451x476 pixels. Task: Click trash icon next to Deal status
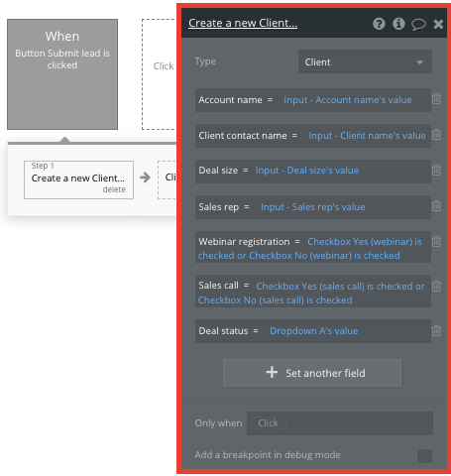pyautogui.click(x=436, y=331)
